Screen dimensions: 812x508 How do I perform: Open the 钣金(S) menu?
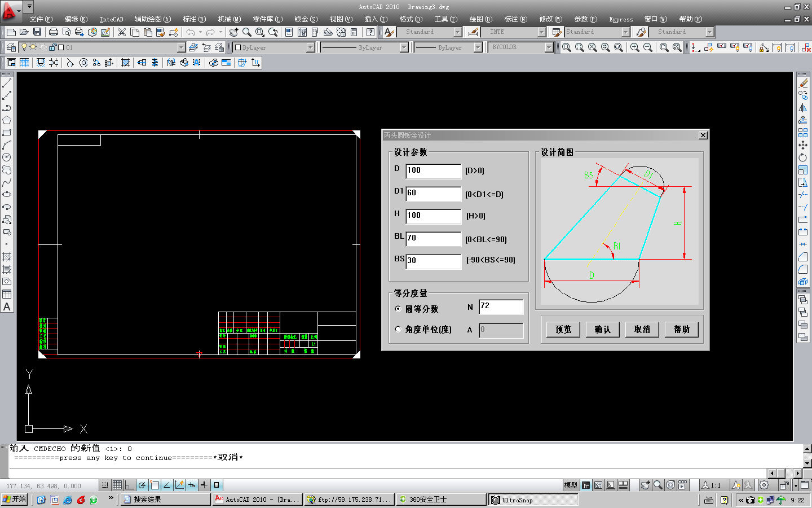[x=306, y=19]
